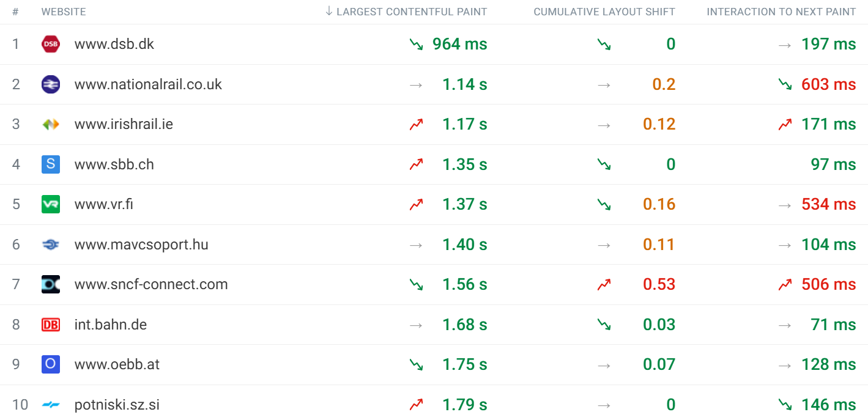Click the mavcsoport.hu logo icon
The image size is (868, 420).
(x=51, y=245)
